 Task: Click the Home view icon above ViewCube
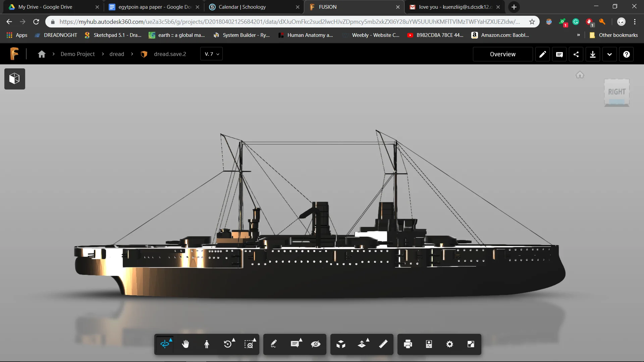pyautogui.click(x=580, y=75)
